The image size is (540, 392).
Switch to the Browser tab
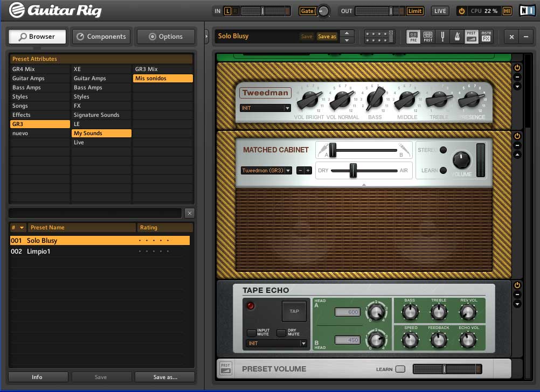coord(37,37)
